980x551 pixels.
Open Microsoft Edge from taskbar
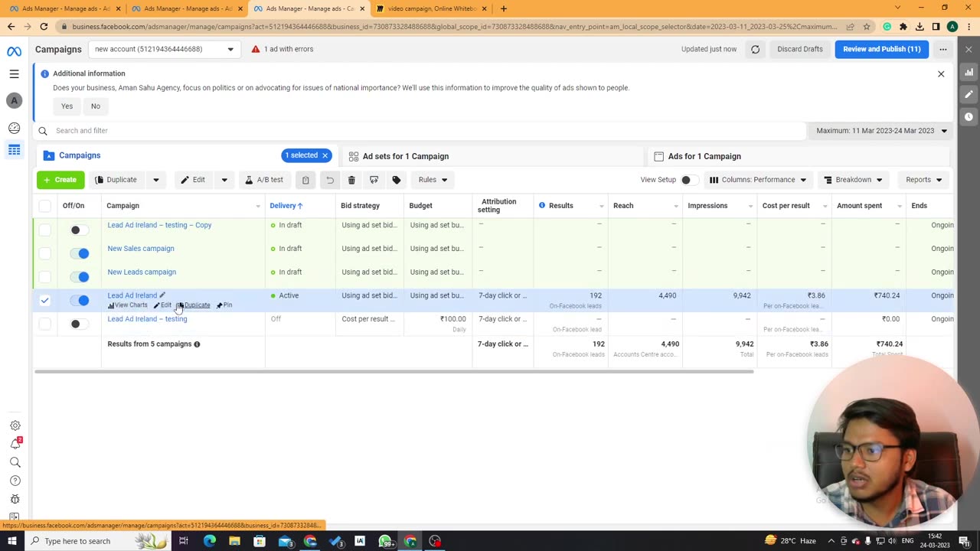[209, 541]
